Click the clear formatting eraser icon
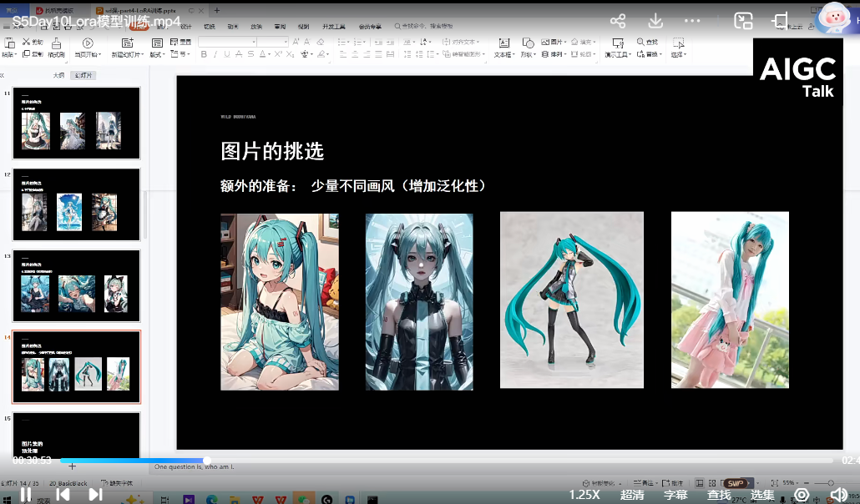Viewport: 860px width, 504px height. click(x=321, y=42)
